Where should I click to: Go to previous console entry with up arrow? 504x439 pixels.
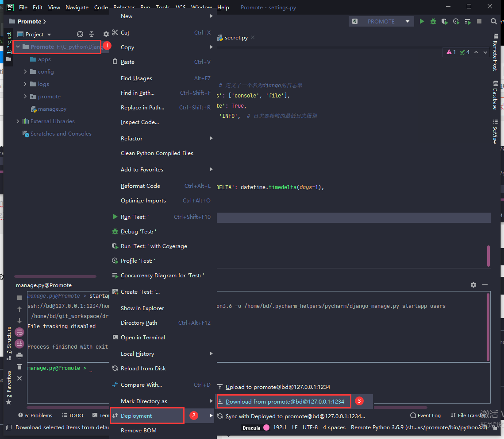[19, 309]
